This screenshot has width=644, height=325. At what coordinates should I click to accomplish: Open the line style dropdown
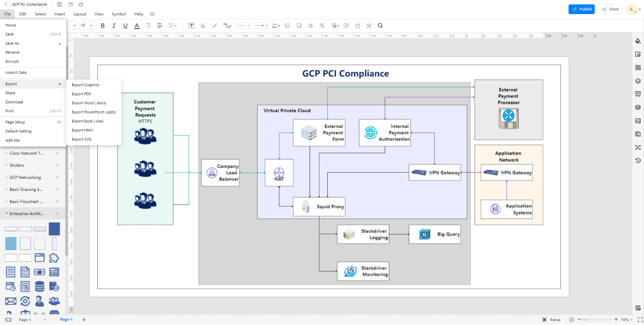(244, 26)
